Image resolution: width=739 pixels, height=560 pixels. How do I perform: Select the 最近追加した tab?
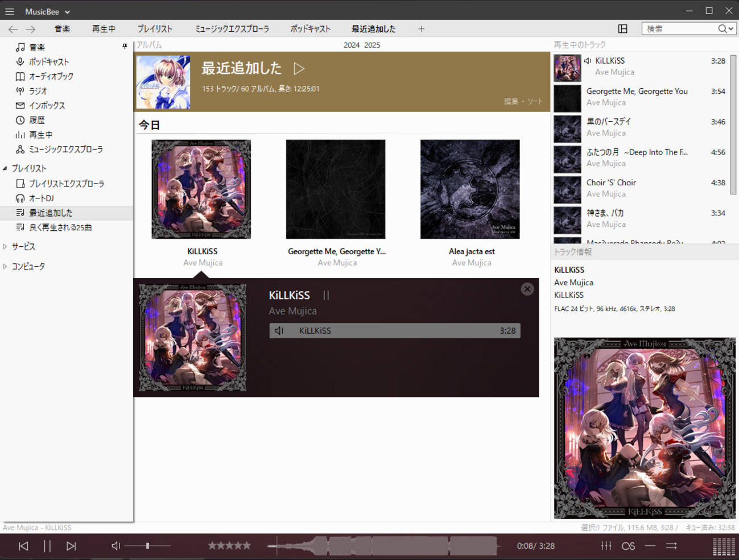click(x=373, y=29)
